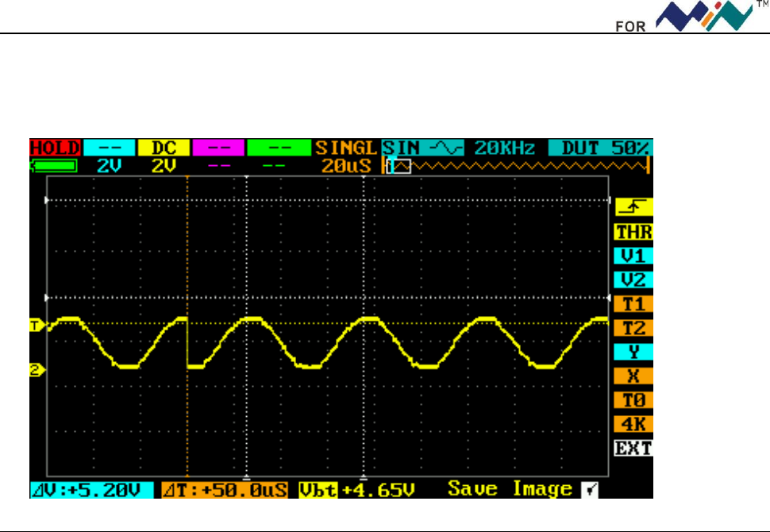
Task: Click the Save Image label
Action: click(x=510, y=489)
